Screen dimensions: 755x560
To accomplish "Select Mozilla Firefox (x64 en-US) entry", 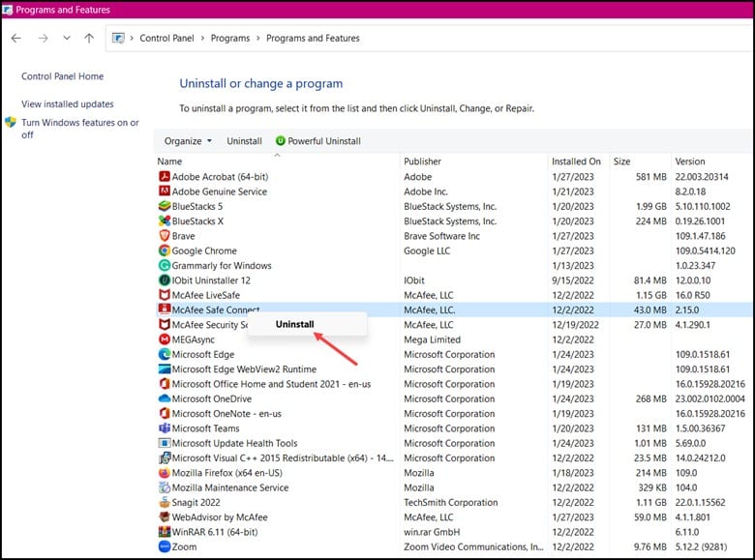I will click(226, 473).
